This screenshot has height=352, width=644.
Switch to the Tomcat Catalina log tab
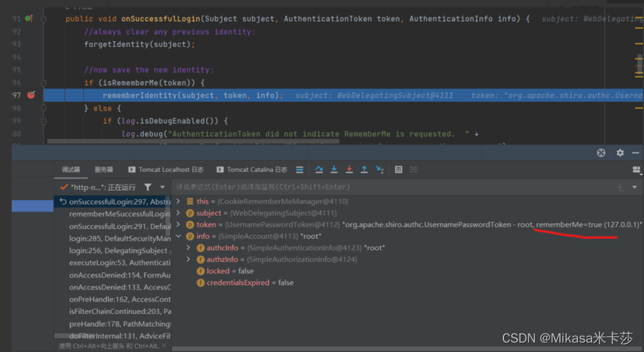252,169
